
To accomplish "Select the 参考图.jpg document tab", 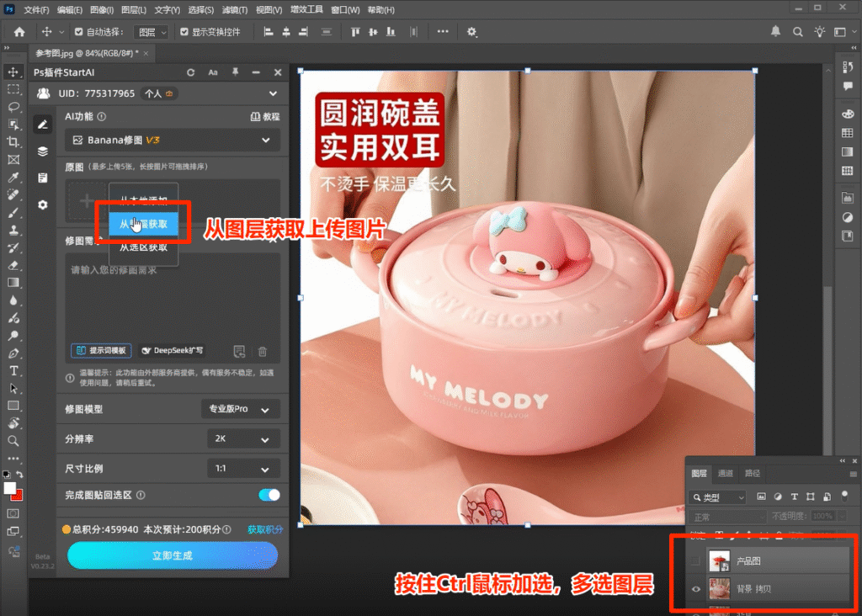I will pos(87,53).
